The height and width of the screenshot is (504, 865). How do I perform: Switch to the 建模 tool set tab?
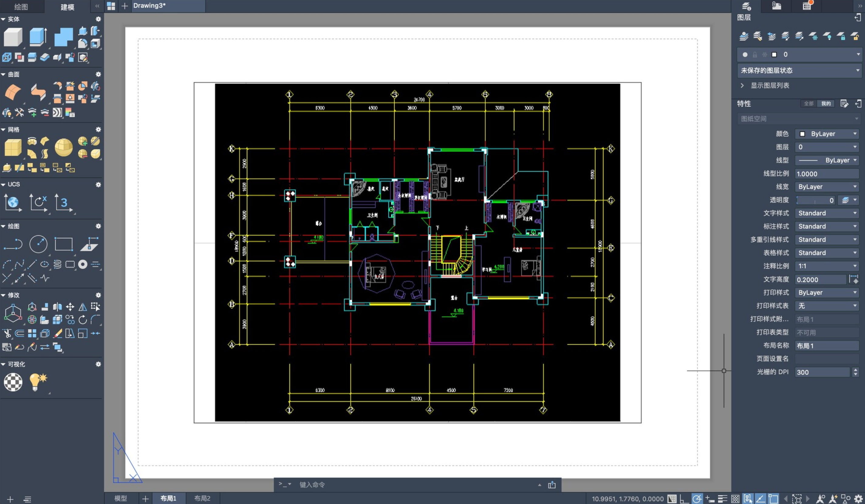[x=67, y=6]
